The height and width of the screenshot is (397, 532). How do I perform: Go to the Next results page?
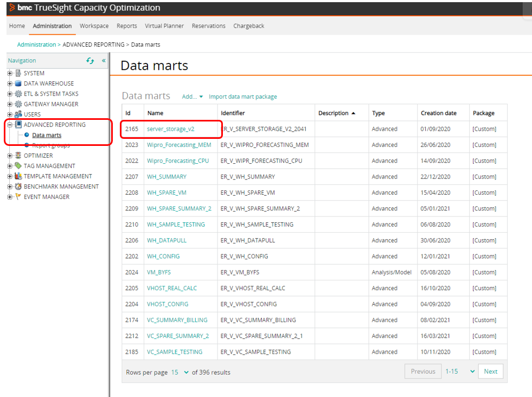pos(490,372)
